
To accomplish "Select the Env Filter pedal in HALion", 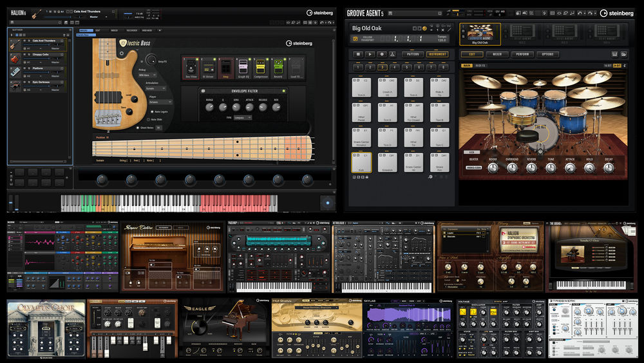I will click(x=191, y=68).
